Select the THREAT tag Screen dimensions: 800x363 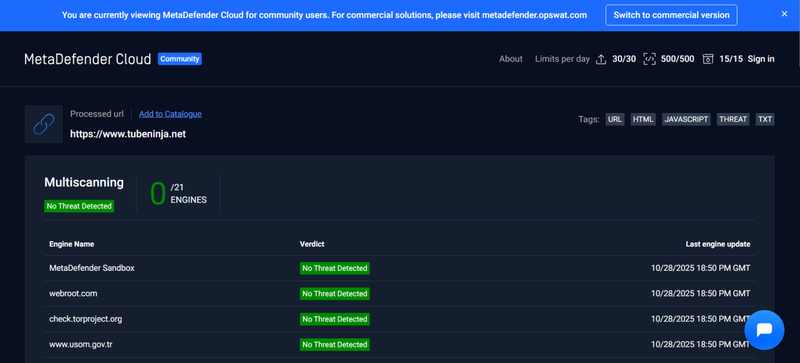coord(733,119)
